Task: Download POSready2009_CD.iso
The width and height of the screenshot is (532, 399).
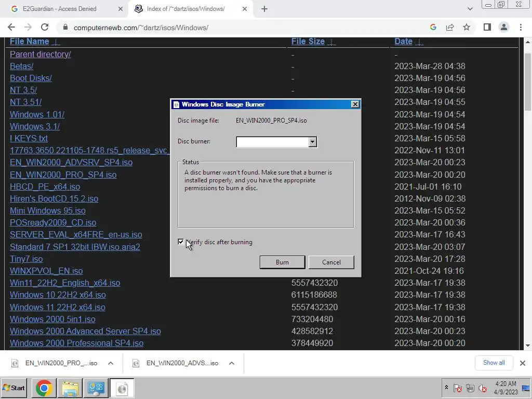Action: tap(53, 222)
